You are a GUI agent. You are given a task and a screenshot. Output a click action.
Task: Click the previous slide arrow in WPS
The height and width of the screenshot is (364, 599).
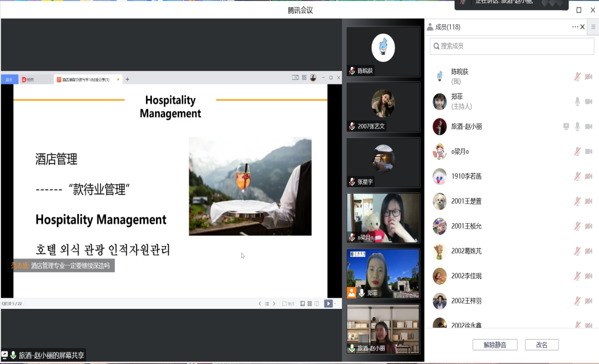[260, 304]
